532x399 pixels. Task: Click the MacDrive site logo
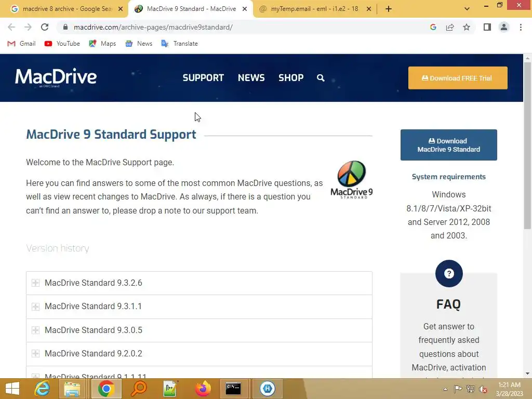pyautogui.click(x=56, y=78)
